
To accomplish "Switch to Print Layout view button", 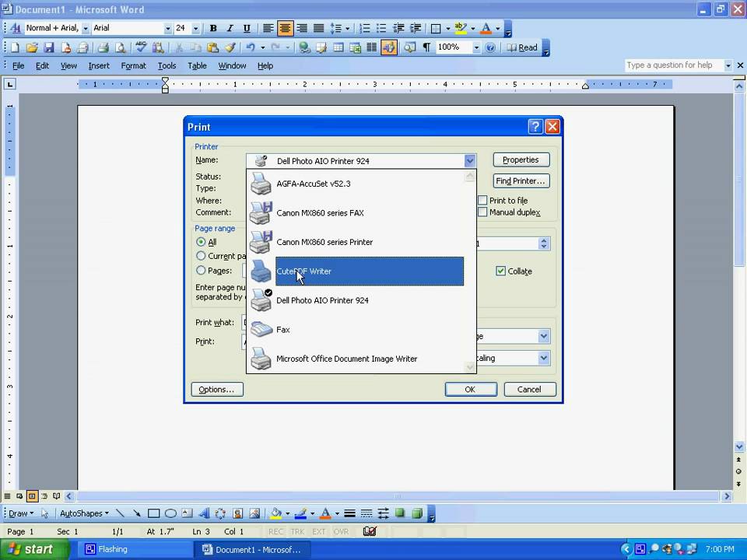I will (32, 496).
